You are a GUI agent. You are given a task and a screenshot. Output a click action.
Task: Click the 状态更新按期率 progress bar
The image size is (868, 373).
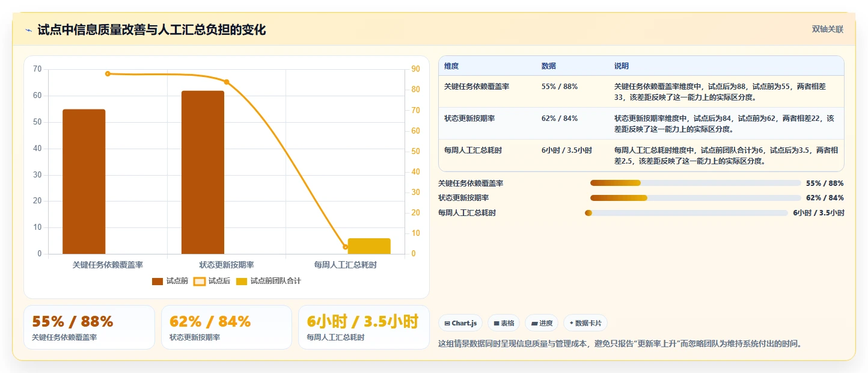[x=695, y=198]
